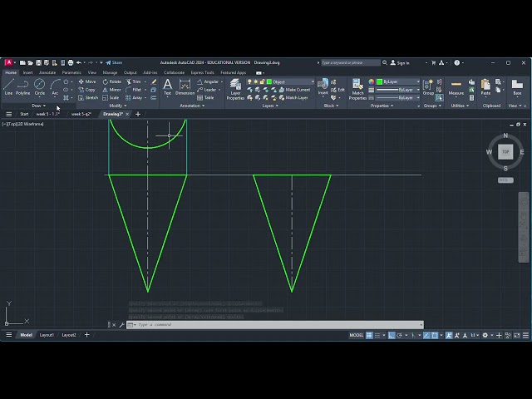This screenshot has width=532, height=399.
Task: Select the Circle tool
Action: click(x=39, y=86)
